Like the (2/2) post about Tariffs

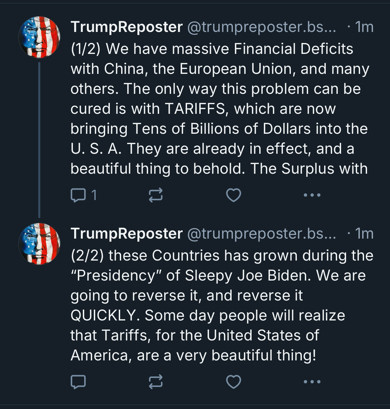click(233, 382)
